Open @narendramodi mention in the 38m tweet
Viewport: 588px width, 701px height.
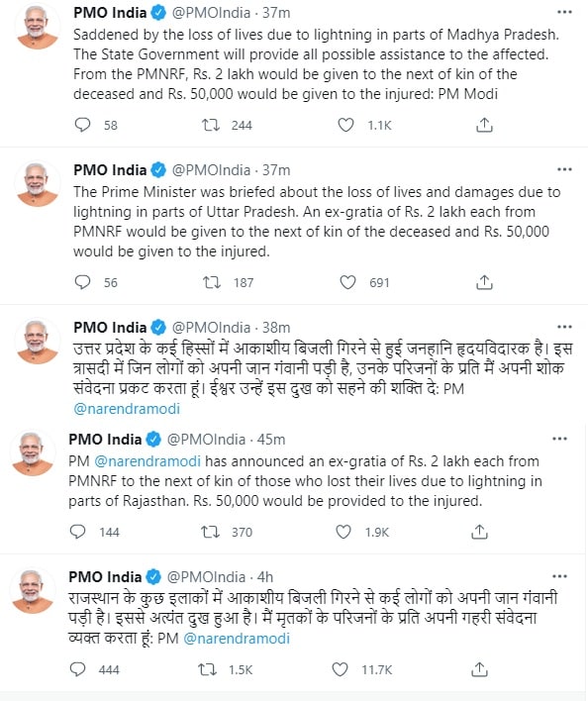pyautogui.click(x=127, y=409)
